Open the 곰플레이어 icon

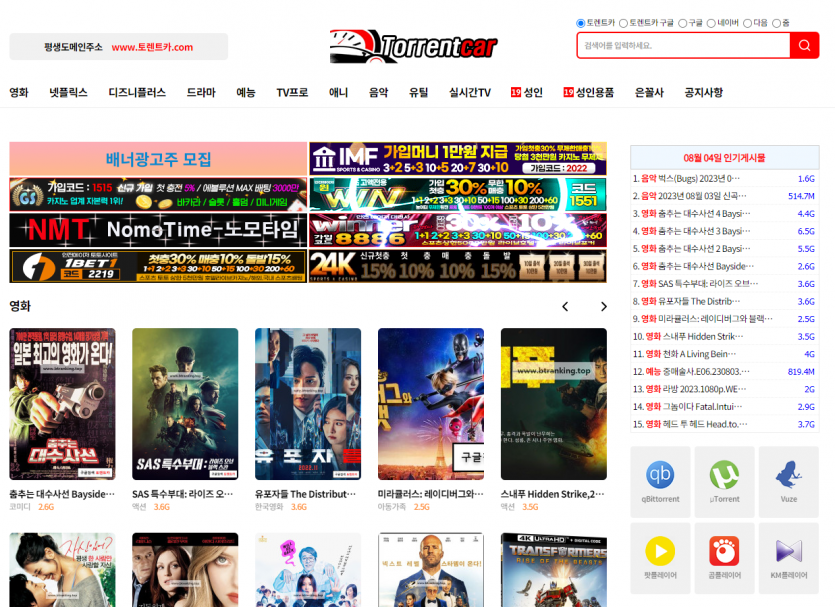point(724,552)
